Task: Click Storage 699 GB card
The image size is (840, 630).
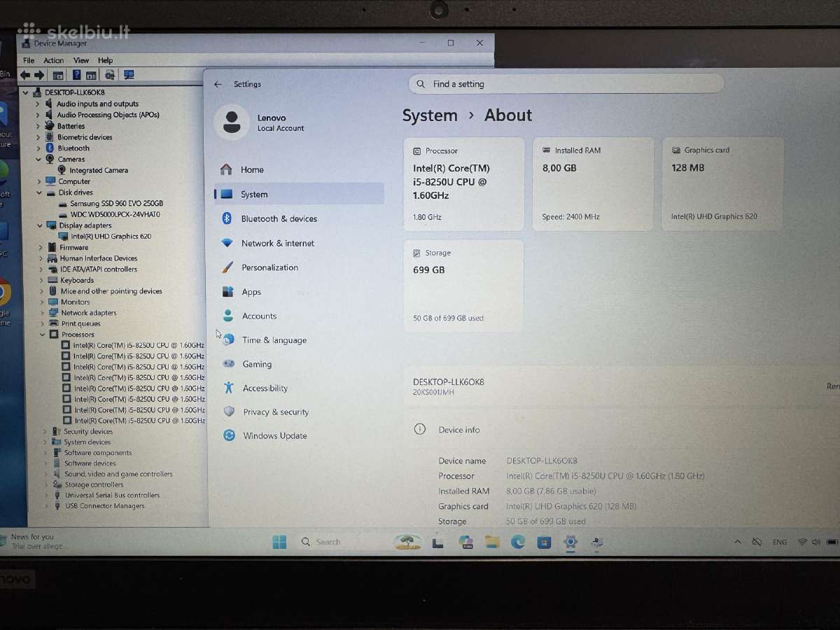Action: coord(463,286)
